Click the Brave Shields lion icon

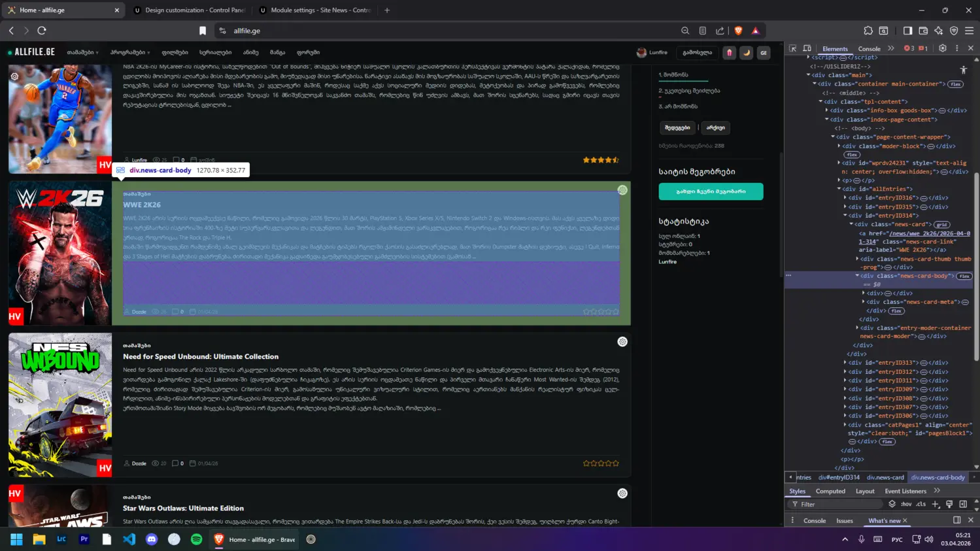pyautogui.click(x=738, y=31)
